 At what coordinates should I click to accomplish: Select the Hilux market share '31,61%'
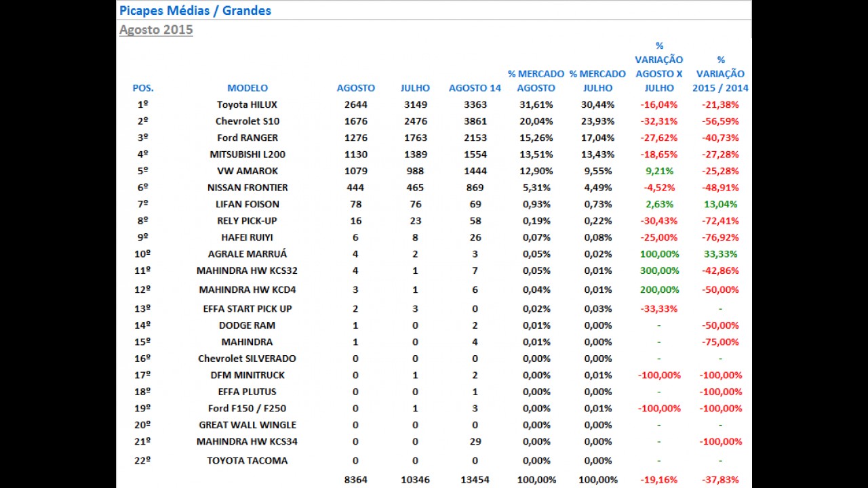[536, 104]
